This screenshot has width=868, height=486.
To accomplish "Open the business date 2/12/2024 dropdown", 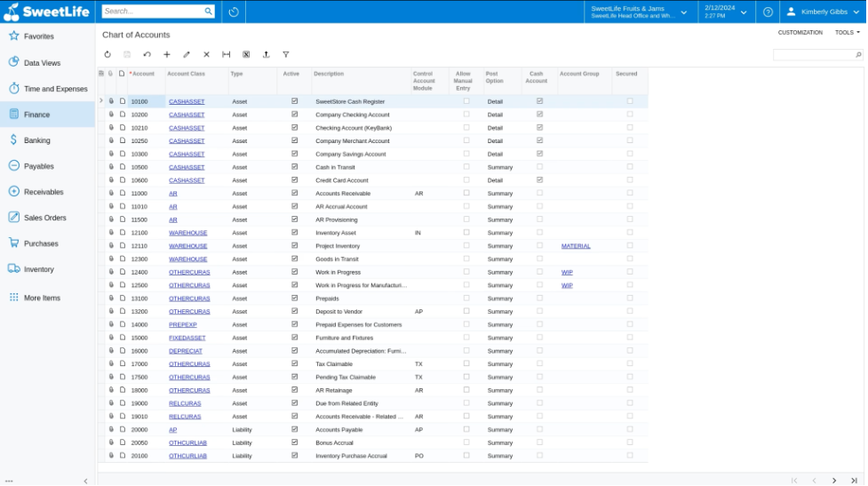I will coord(725,12).
